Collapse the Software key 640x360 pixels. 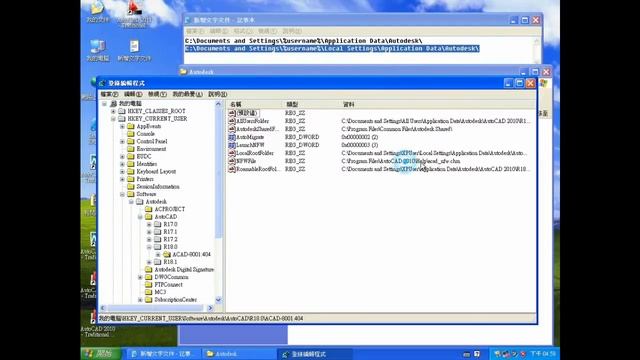point(122,194)
